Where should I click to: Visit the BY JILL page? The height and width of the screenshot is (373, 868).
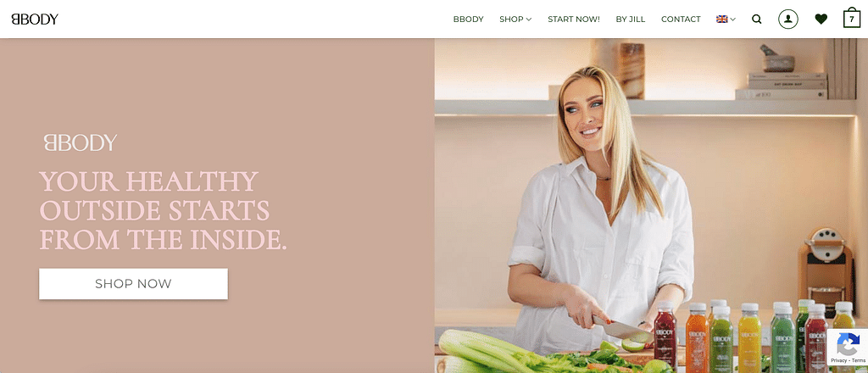coord(631,19)
